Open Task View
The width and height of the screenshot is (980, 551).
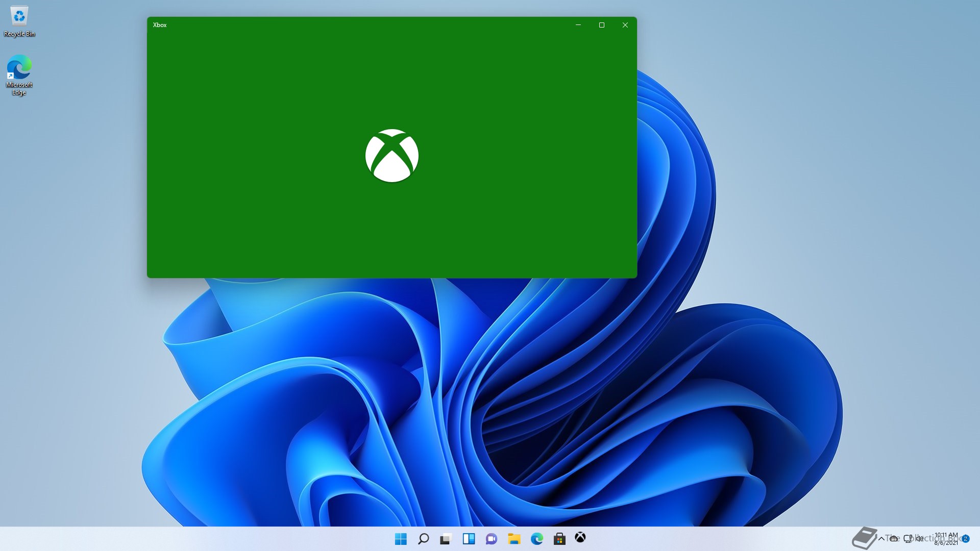(x=446, y=539)
